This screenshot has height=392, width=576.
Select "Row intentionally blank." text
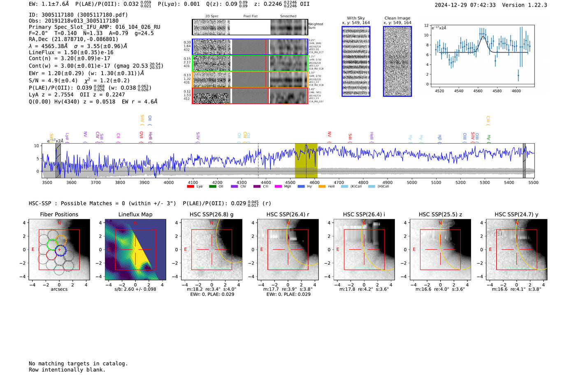click(67, 370)
